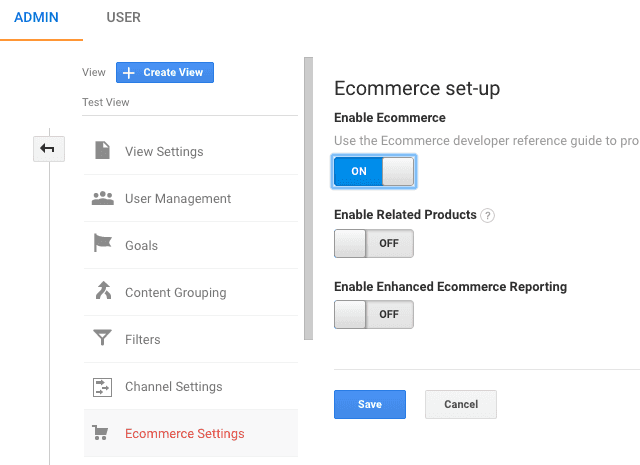640x465 pixels.
Task: Open the Goals section
Action: (x=191, y=245)
